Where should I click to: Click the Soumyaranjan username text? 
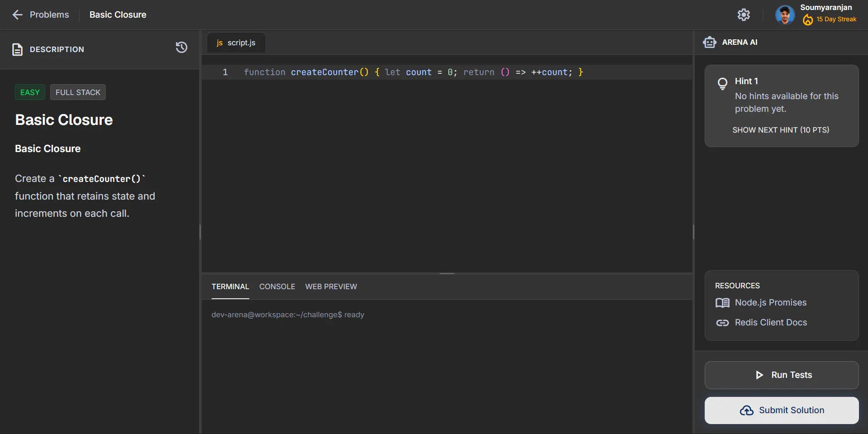[826, 8]
